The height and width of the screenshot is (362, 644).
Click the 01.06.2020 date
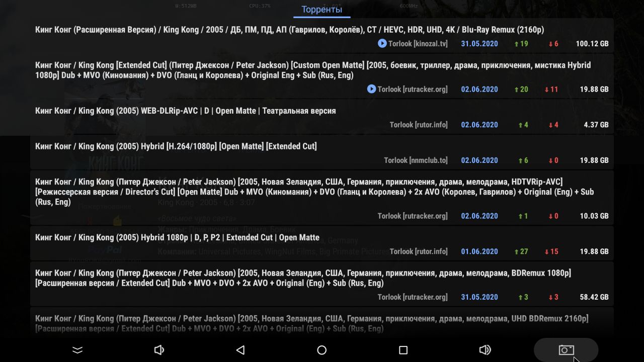[x=479, y=251]
